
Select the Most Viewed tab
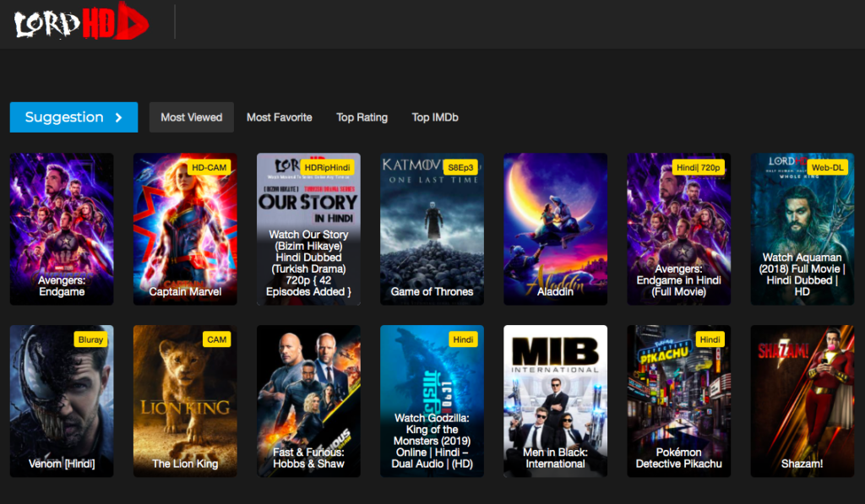point(192,117)
